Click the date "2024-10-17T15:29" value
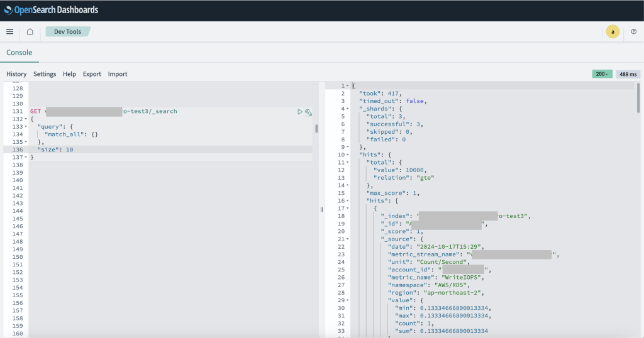 [449, 247]
